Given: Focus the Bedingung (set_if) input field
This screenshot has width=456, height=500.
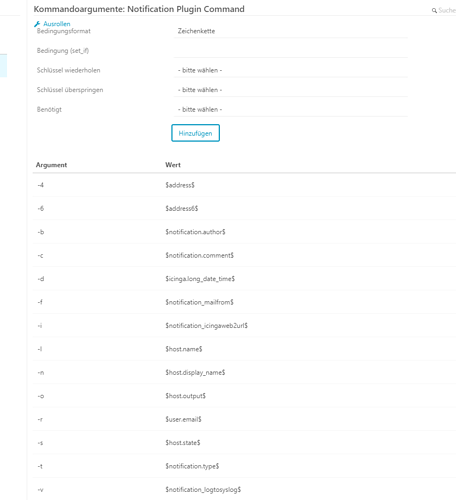Looking at the screenshot, I should (x=290, y=51).
